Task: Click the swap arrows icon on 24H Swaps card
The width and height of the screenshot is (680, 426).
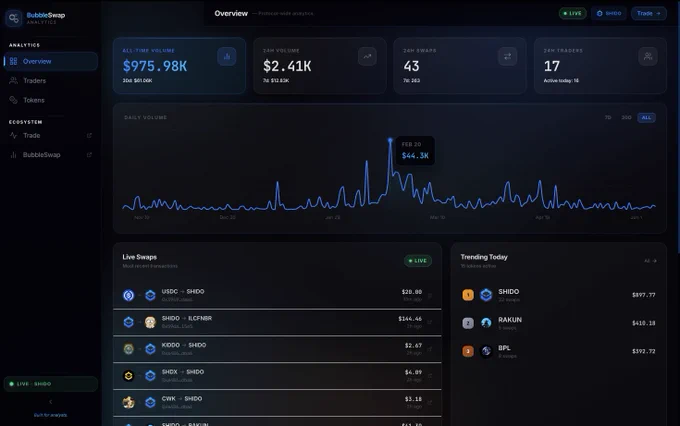Action: click(x=507, y=56)
